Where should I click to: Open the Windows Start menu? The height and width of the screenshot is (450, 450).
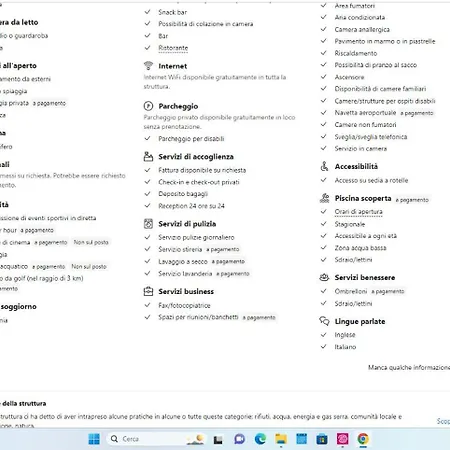click(x=94, y=439)
